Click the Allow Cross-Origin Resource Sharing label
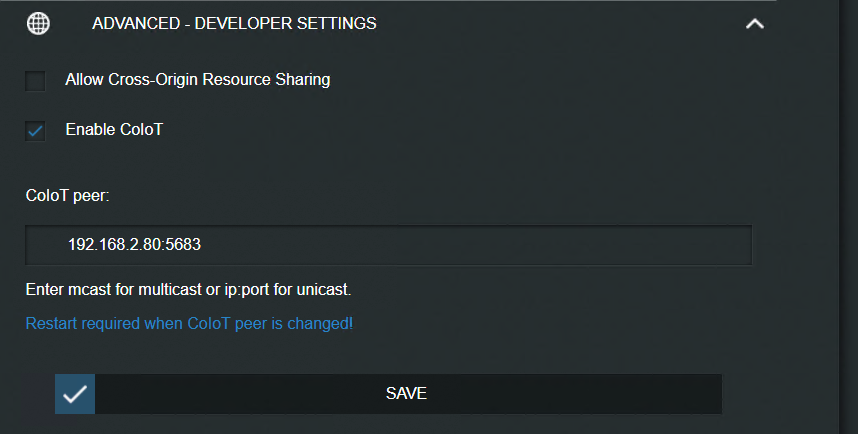The height and width of the screenshot is (434, 858). 197,79
